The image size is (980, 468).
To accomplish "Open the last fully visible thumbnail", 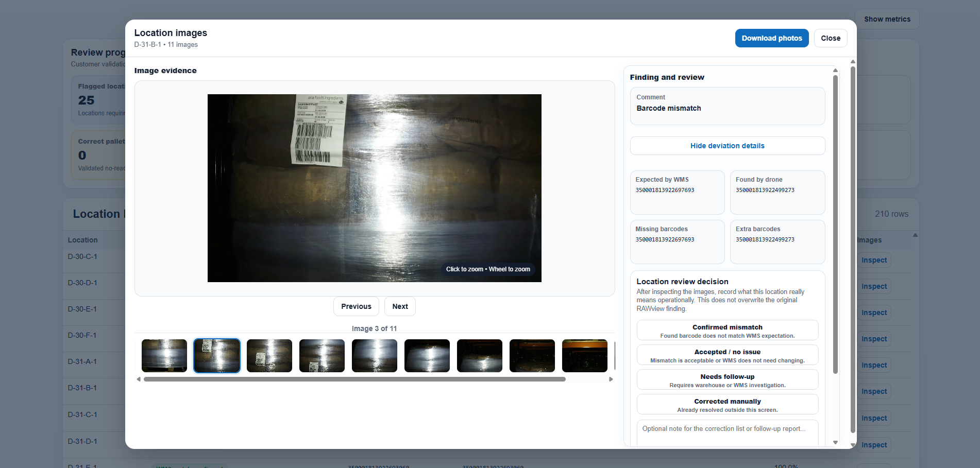I will (585, 356).
